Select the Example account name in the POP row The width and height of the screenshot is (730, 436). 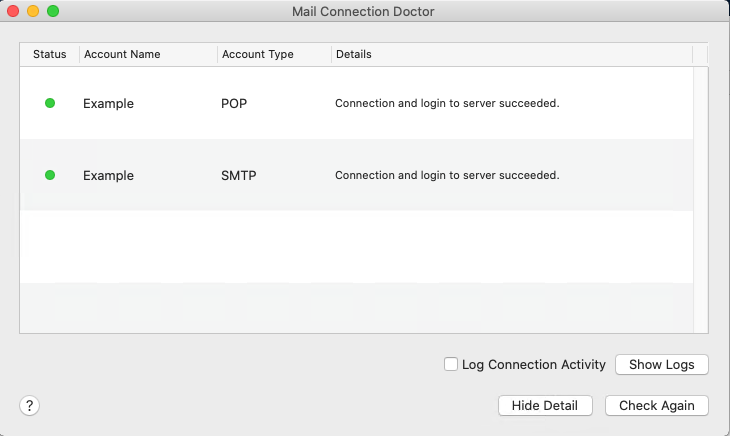[x=108, y=103]
